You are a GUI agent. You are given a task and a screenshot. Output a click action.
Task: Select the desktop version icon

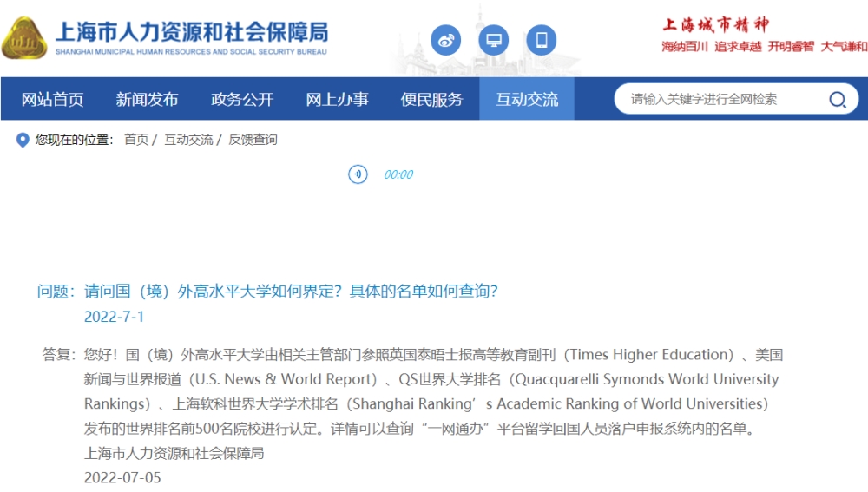[493, 40]
